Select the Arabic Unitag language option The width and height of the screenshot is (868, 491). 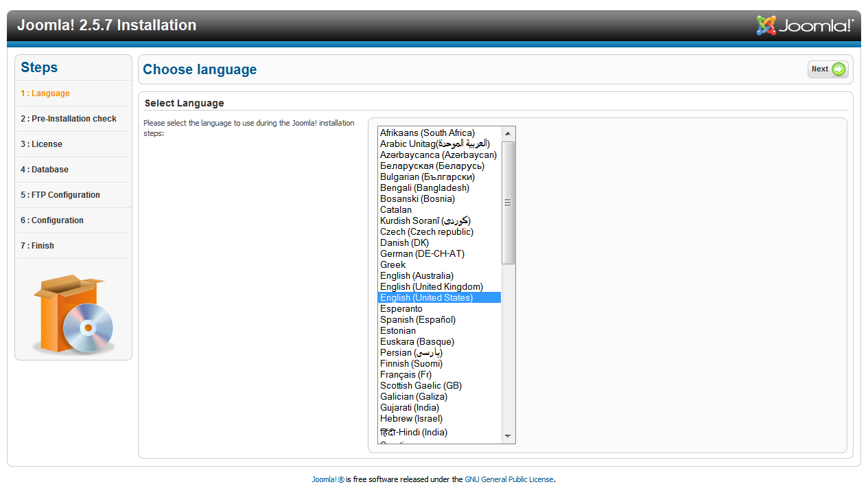click(439, 144)
